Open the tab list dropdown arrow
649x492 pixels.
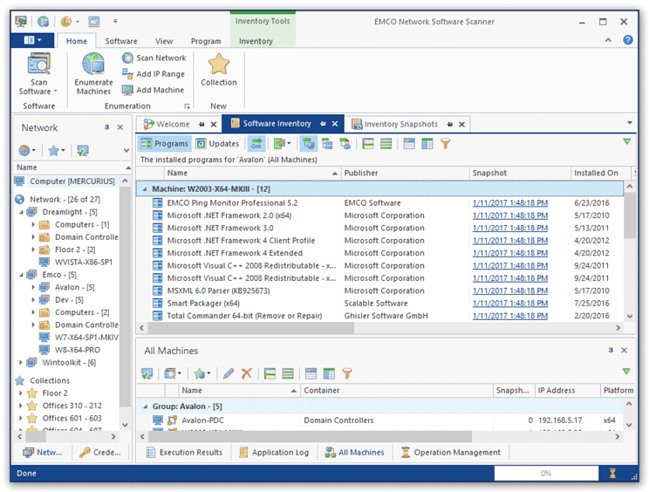click(630, 122)
